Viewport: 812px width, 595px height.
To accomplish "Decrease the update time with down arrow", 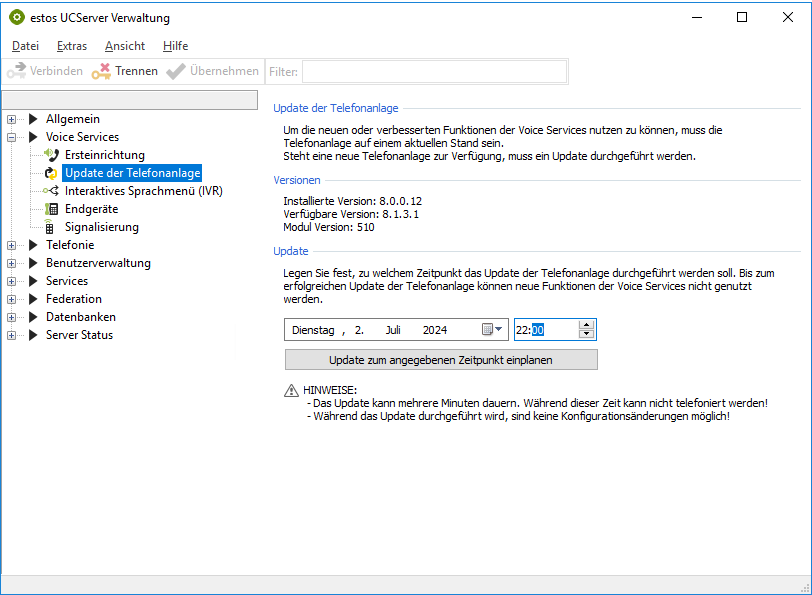I will [x=586, y=334].
